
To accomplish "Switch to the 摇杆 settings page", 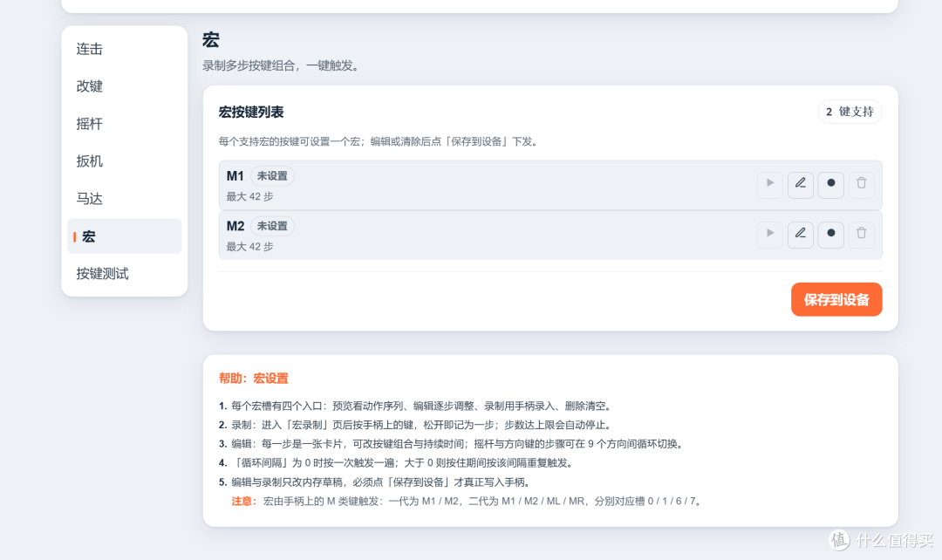I will [125, 124].
